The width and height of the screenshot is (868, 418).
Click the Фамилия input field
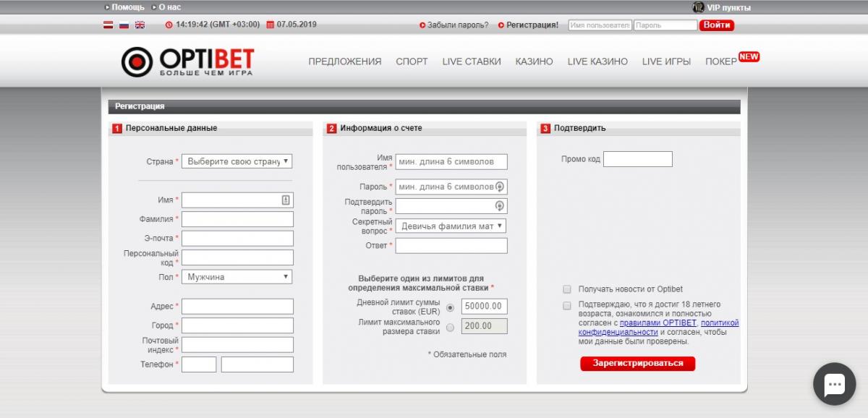(x=237, y=219)
